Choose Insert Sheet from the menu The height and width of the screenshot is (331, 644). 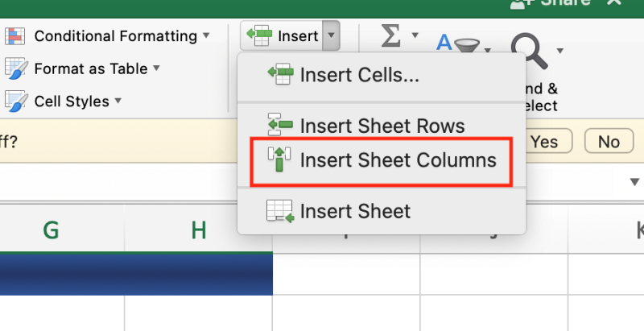click(382, 212)
